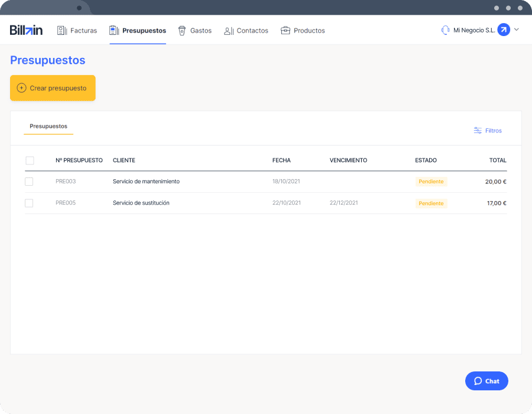Click the date 22/10/2021
The image size is (532, 414).
[x=287, y=203]
